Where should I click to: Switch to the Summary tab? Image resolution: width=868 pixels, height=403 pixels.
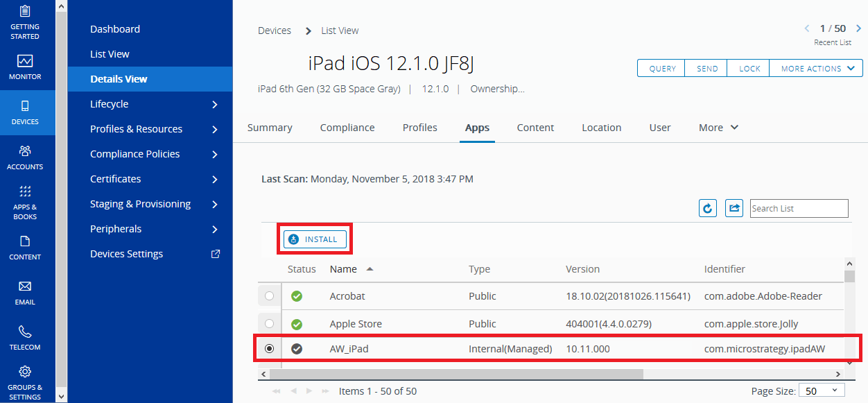(270, 128)
